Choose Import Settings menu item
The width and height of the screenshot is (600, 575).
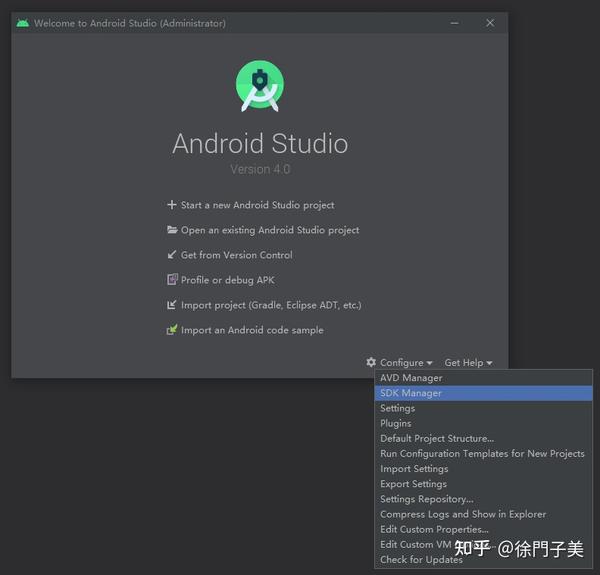coord(484,469)
